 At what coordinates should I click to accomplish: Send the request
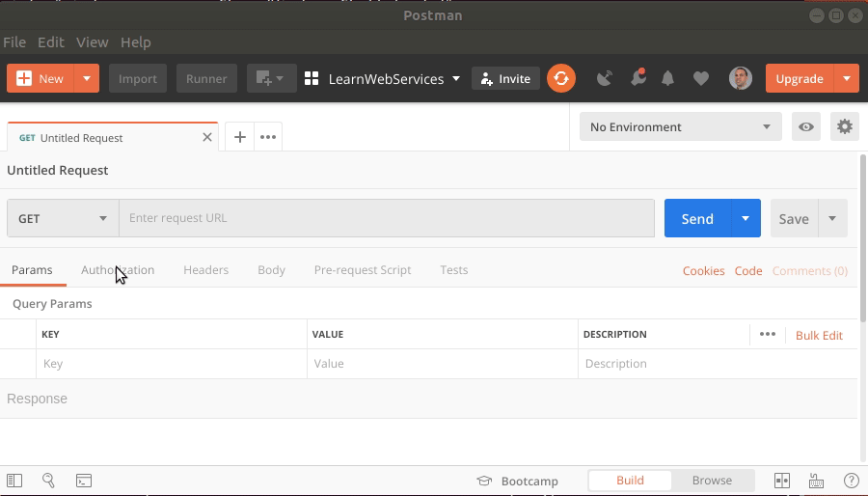(697, 218)
